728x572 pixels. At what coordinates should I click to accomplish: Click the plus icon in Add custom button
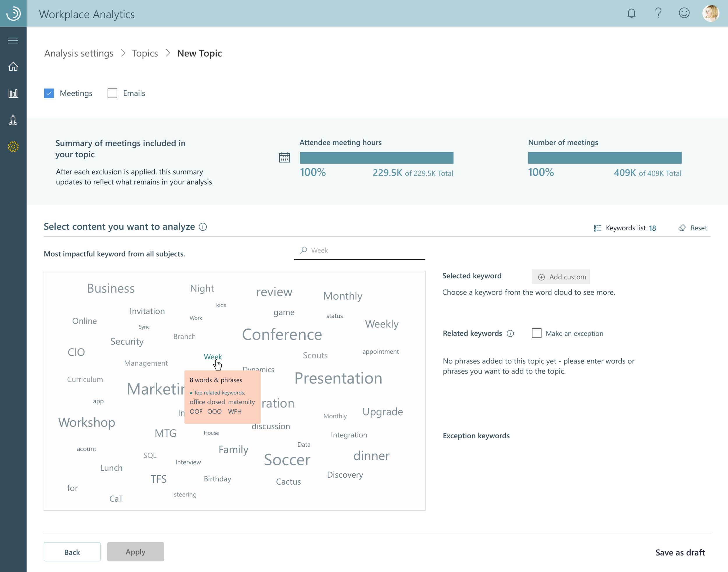tap(541, 277)
